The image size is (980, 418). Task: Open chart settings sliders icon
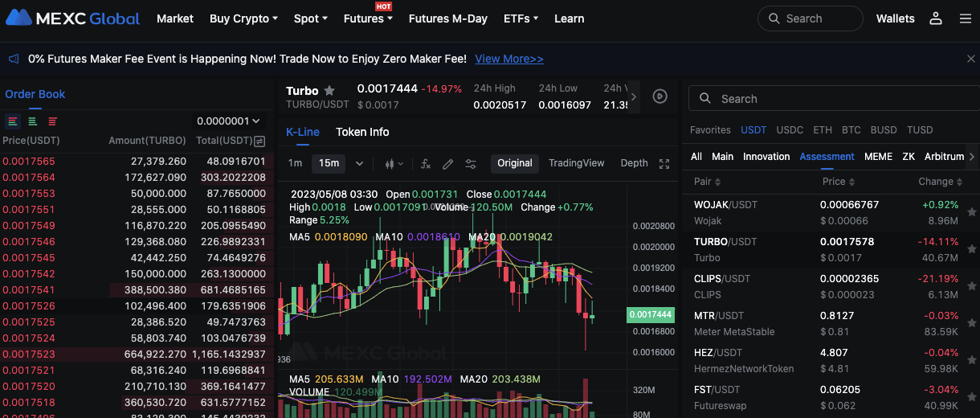pyautogui.click(x=471, y=163)
